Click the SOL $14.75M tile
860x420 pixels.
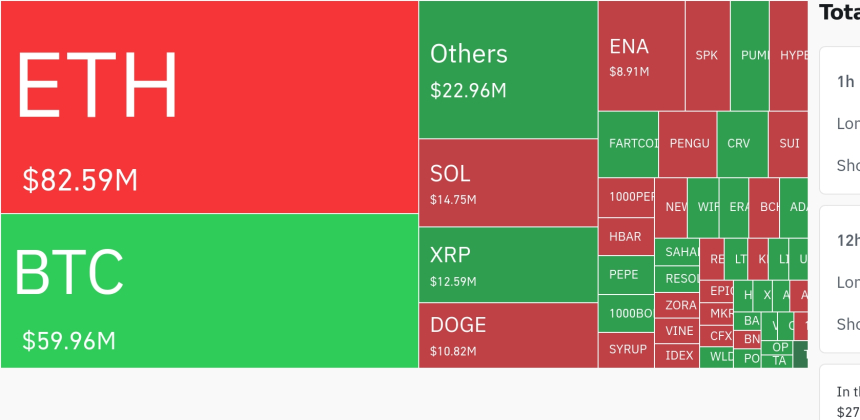click(x=508, y=183)
